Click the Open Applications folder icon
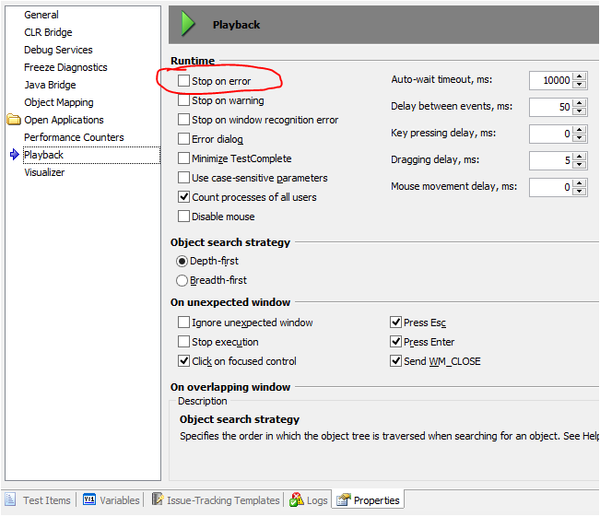Viewport: 600px width, 516px height. (13, 120)
